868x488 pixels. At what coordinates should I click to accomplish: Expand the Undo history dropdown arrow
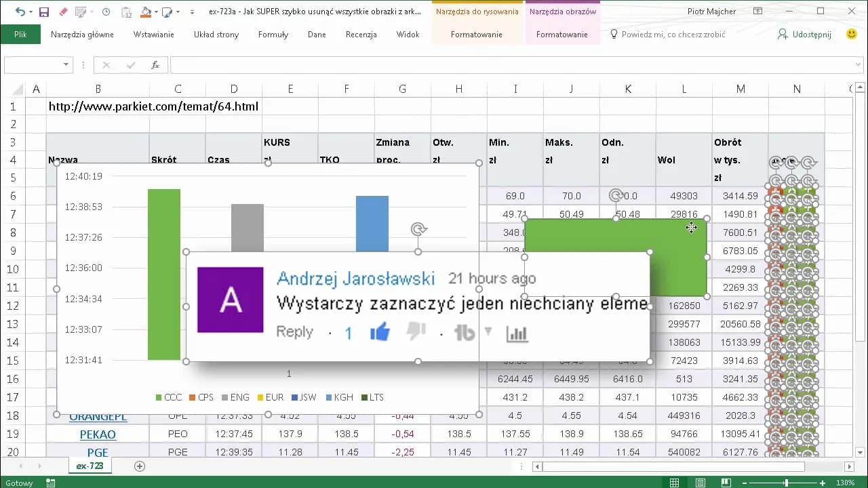31,12
